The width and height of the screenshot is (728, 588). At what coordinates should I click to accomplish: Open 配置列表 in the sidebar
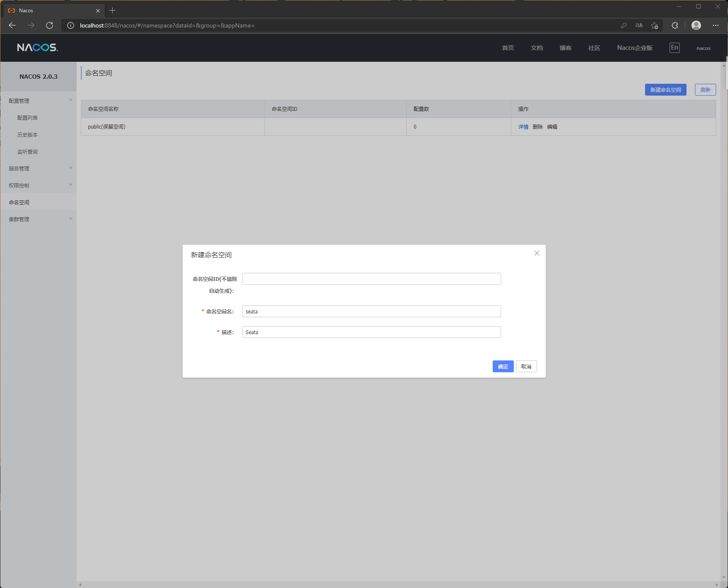pos(28,118)
